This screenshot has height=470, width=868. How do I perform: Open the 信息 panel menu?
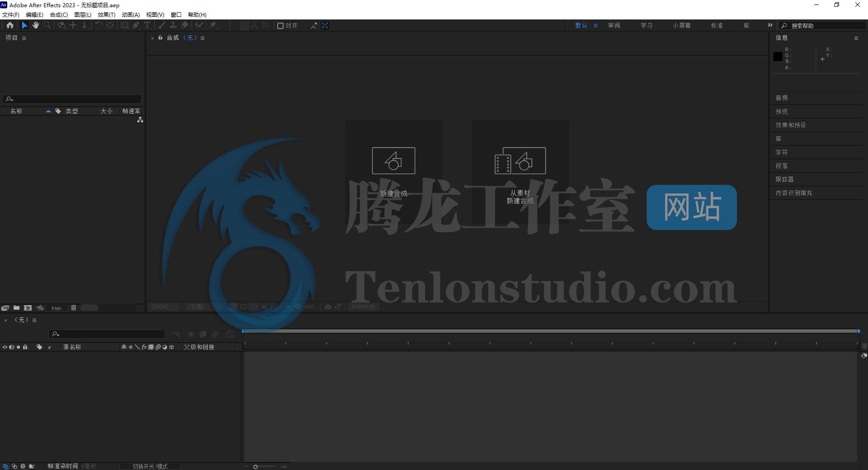coord(856,38)
